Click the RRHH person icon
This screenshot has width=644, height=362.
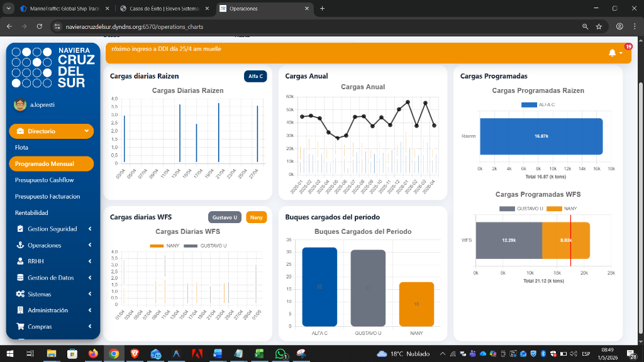click(20, 261)
